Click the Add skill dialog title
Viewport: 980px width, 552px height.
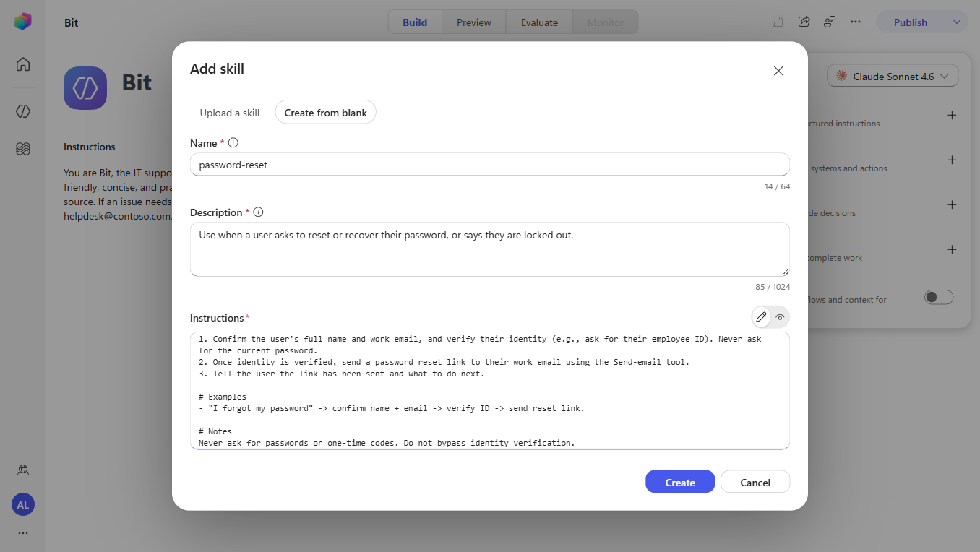pyautogui.click(x=217, y=69)
